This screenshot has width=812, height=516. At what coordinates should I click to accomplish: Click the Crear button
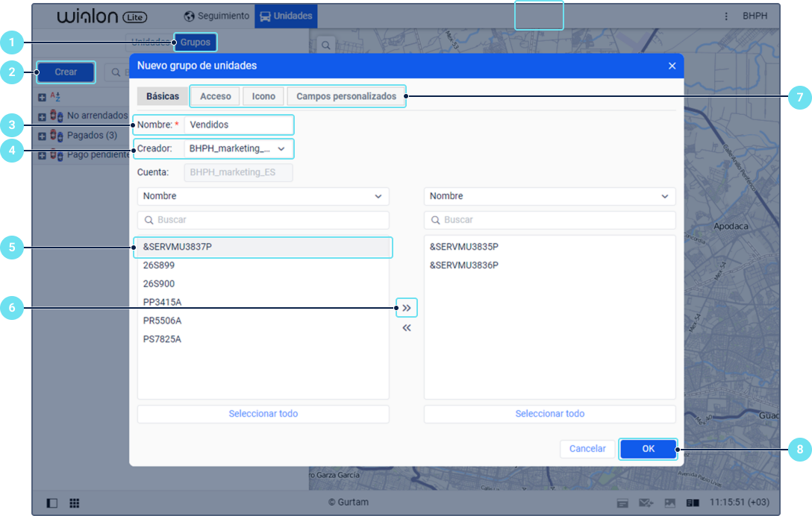coord(66,72)
